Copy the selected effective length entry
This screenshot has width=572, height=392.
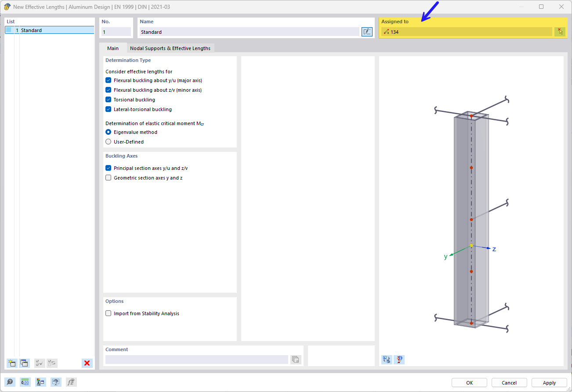[x=25, y=363]
